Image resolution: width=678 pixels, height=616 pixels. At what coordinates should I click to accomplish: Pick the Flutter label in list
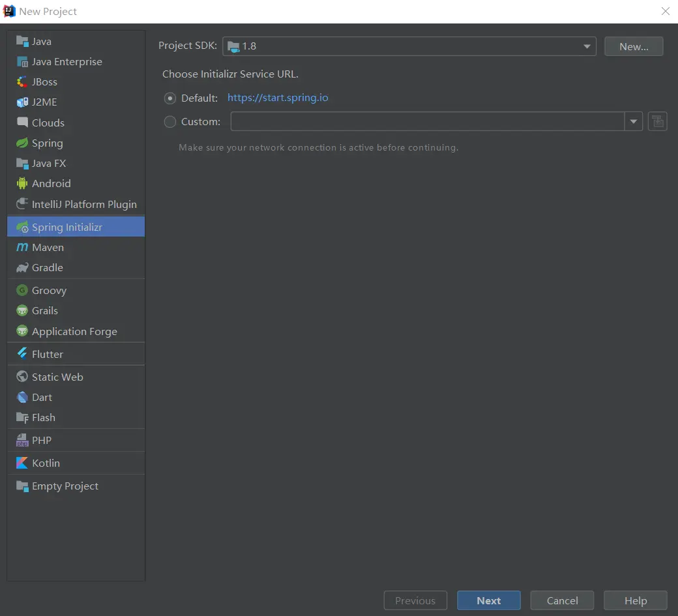tap(48, 354)
